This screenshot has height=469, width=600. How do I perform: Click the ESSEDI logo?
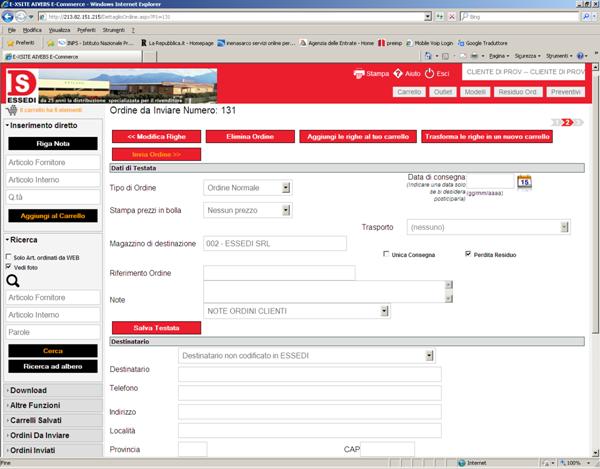click(21, 86)
